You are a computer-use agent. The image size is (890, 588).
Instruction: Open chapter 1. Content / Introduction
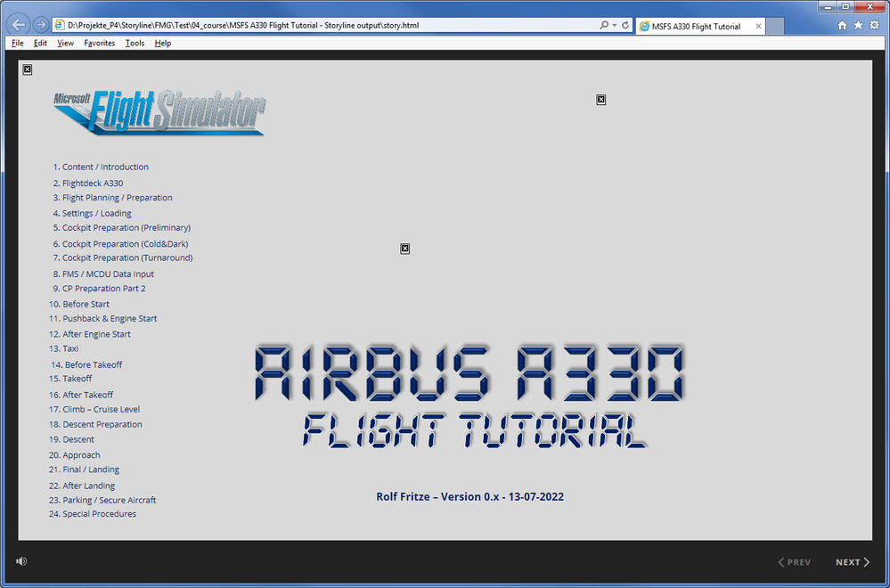click(x=101, y=167)
